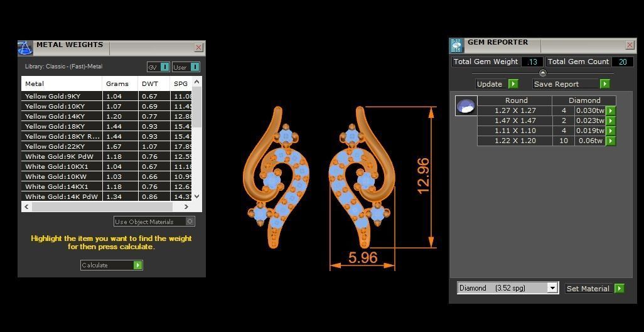Click the 1.22 X 1.20 size cell
The height and width of the screenshot is (332, 644).
515,141
